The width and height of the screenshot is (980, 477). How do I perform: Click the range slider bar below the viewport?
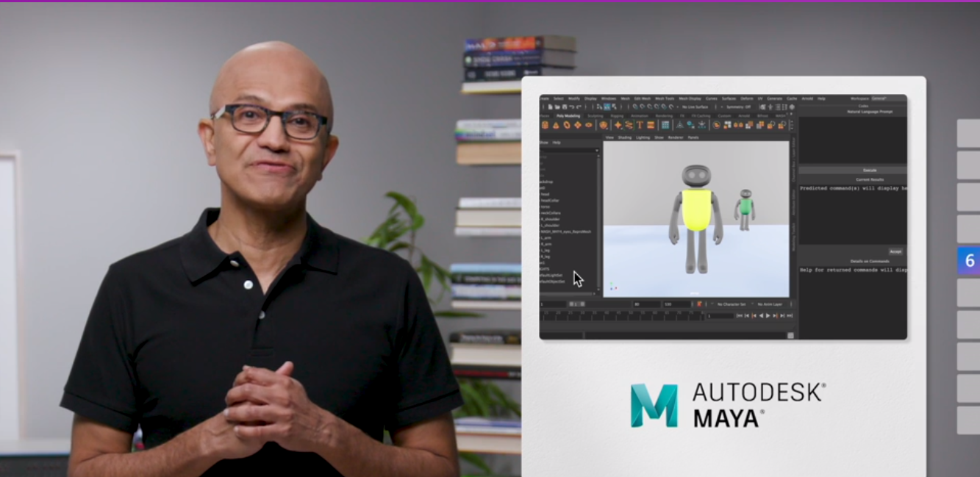click(x=600, y=304)
